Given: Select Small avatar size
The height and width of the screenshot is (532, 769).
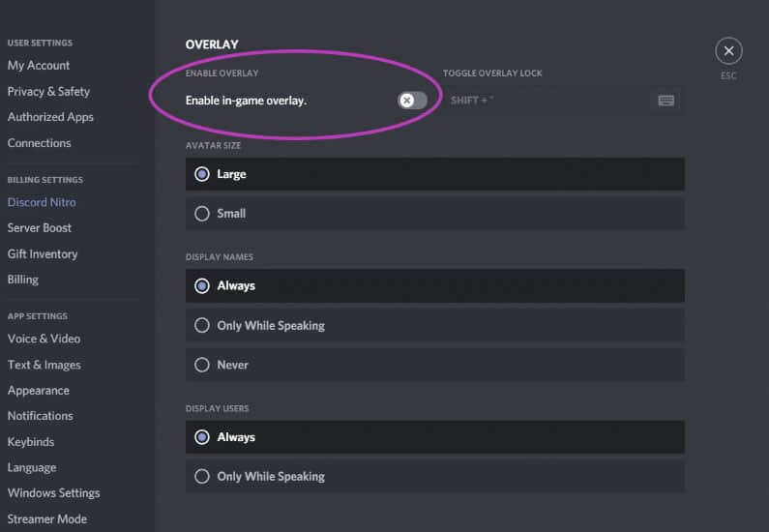Looking at the screenshot, I should point(202,214).
